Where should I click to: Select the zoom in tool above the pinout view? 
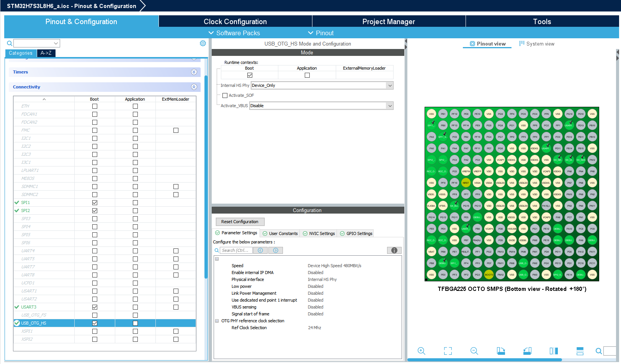click(x=422, y=351)
